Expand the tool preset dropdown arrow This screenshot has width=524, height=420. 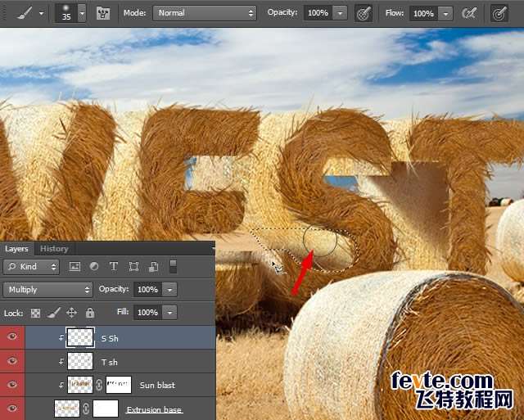(42, 14)
